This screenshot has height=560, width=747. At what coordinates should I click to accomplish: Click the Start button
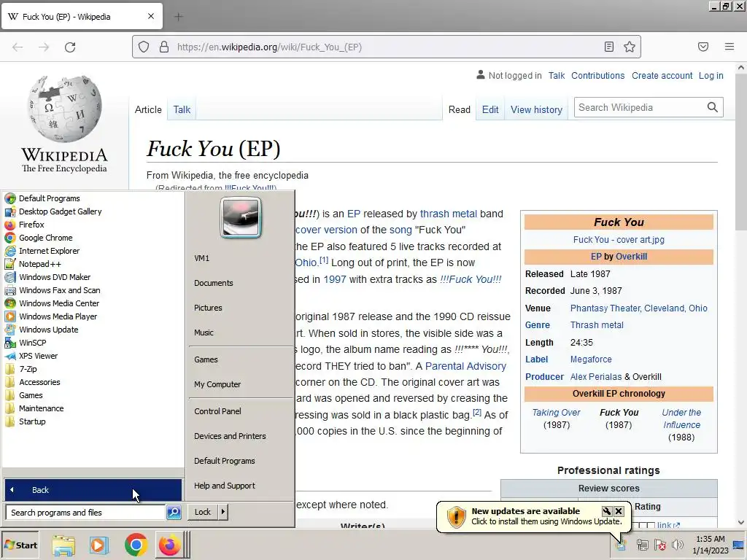coord(21,545)
